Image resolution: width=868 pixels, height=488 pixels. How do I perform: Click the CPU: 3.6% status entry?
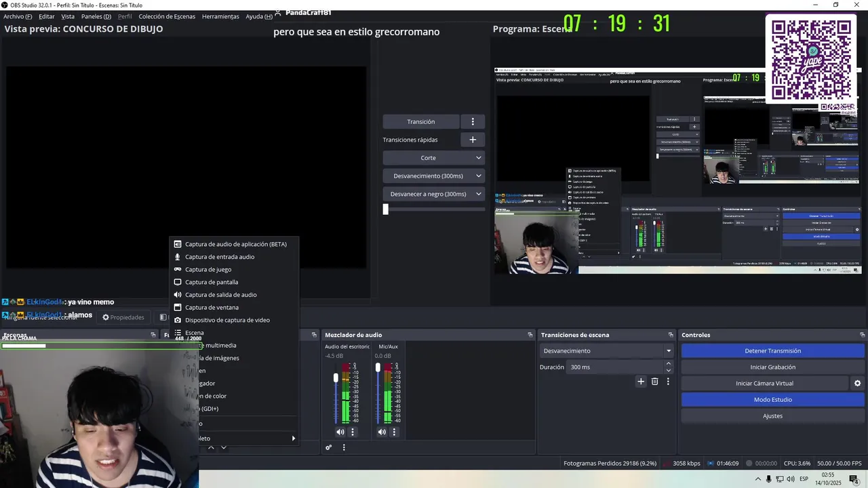pos(797,464)
